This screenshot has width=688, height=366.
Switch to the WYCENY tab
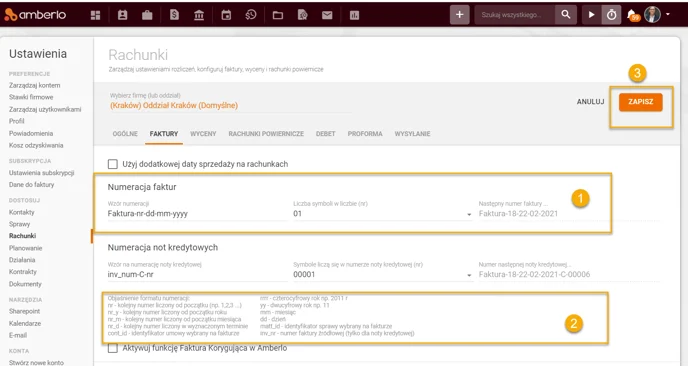[203, 134]
